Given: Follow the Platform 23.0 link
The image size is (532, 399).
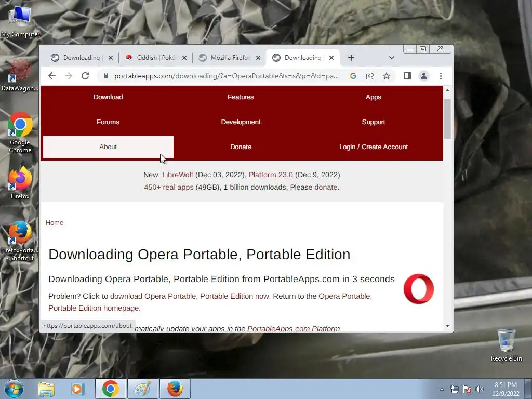Looking at the screenshot, I should (x=270, y=175).
